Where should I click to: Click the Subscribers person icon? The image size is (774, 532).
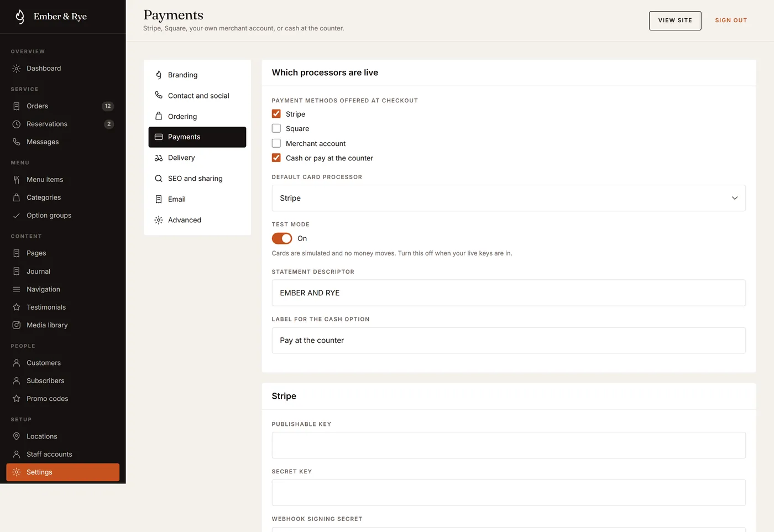[17, 381]
